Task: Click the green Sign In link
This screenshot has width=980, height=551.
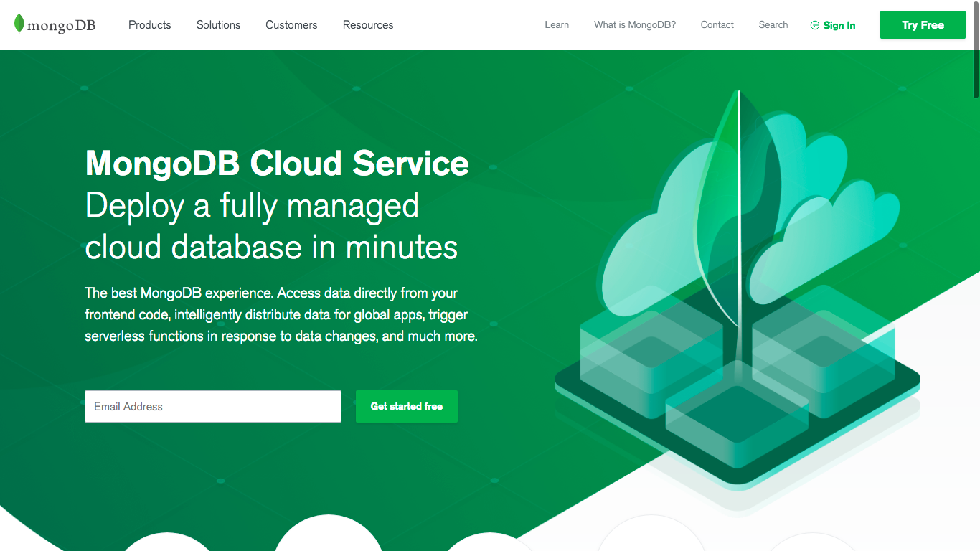Action: [x=839, y=24]
